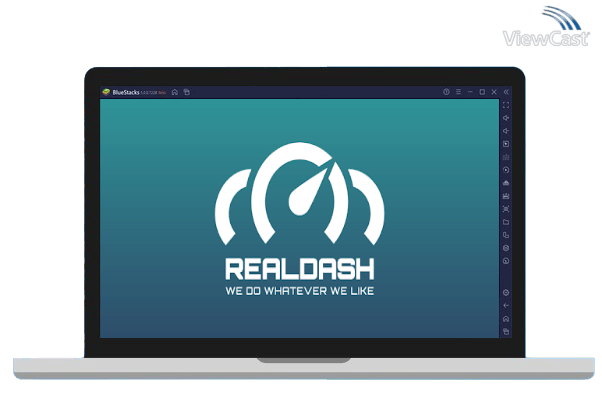Click the save/disk icon in sidebar
This screenshot has width=602, height=414.
pos(506,196)
